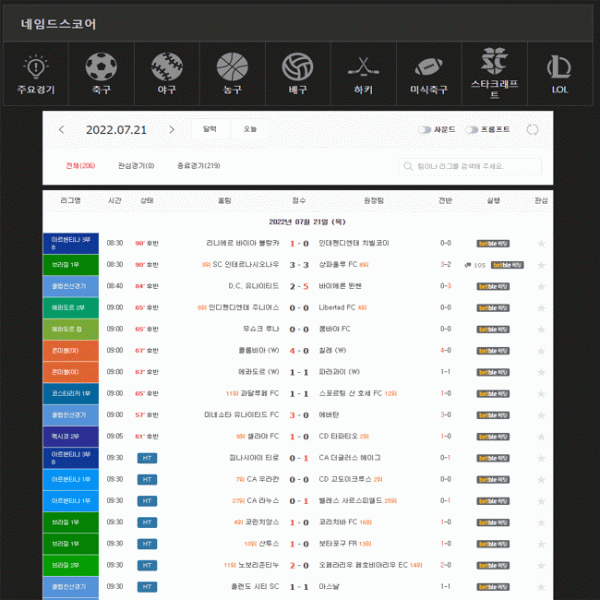Open betble odds link for D.C. 유나이티드 match

(493, 286)
